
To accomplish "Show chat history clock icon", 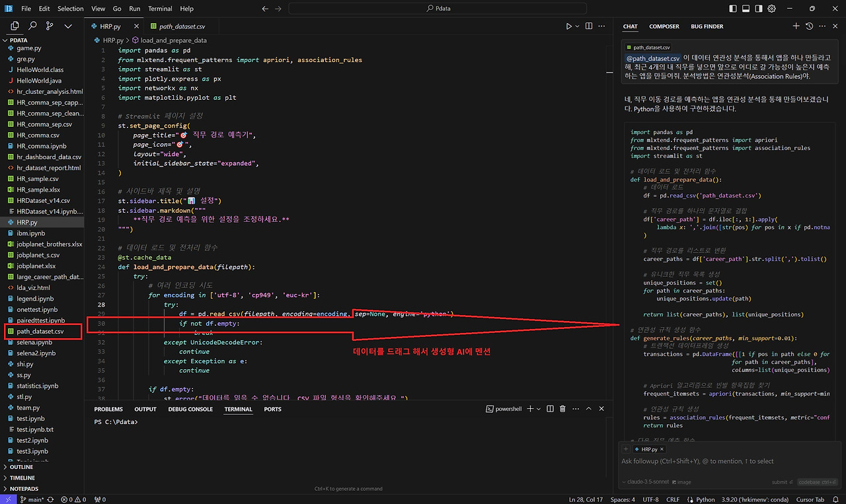I will [810, 26].
